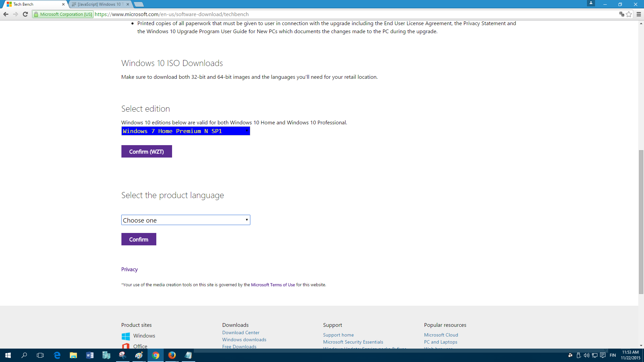Click the FIN input language indicator

(x=613, y=355)
